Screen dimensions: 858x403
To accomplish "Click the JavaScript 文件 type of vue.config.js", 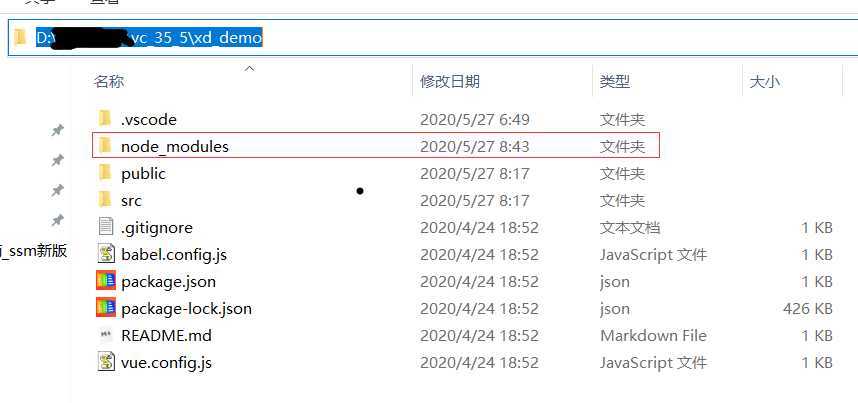I will pyautogui.click(x=653, y=362).
